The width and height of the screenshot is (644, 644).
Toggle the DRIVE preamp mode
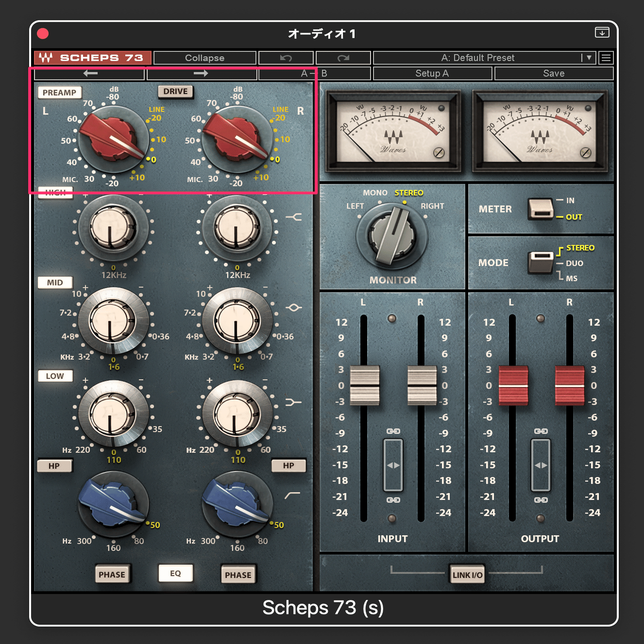coord(175,91)
